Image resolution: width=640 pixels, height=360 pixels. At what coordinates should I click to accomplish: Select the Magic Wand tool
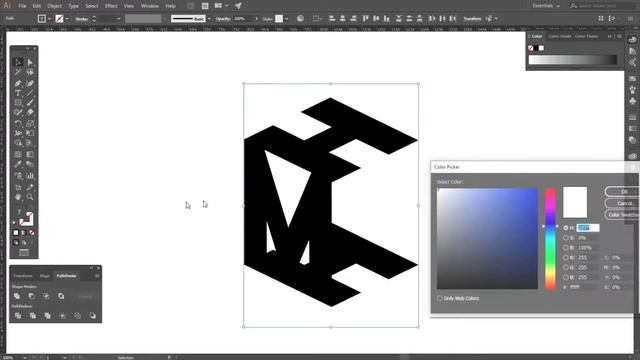[18, 72]
